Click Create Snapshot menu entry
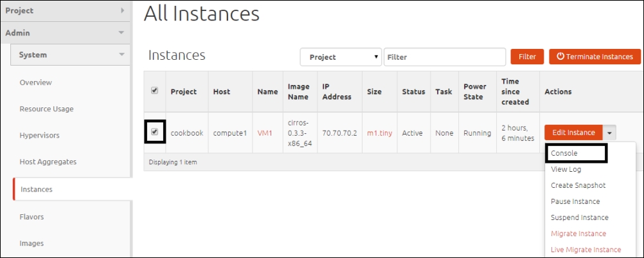The height and width of the screenshot is (258, 644). [x=578, y=185]
